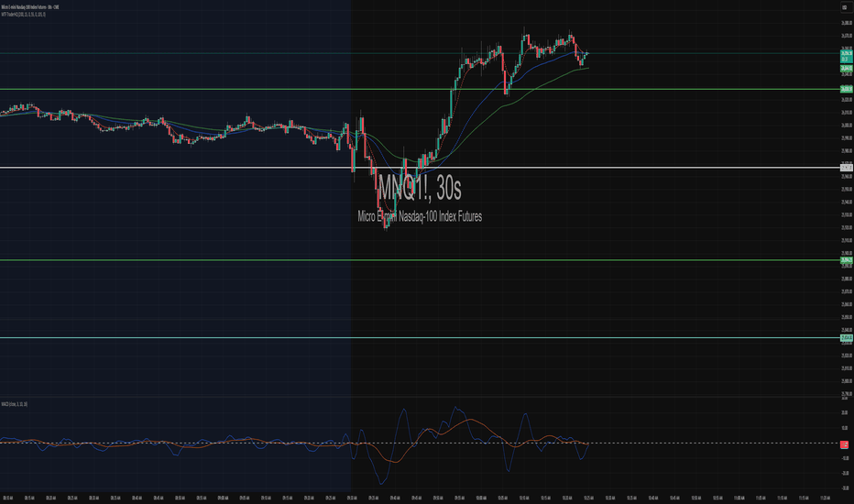Click the red MACD value label on axis
This screenshot has width=854, height=504.
coord(844,444)
